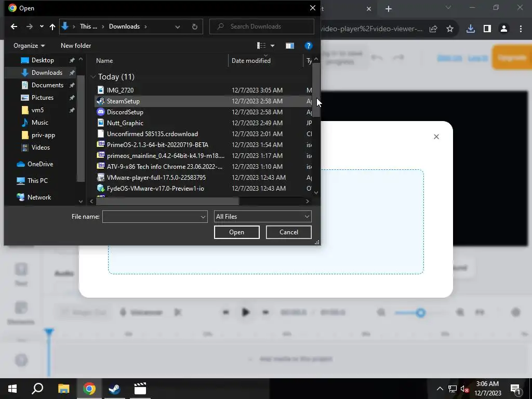Image resolution: width=532 pixels, height=399 pixels.
Task: Open the view options dropdown arrow
Action: pos(272,46)
